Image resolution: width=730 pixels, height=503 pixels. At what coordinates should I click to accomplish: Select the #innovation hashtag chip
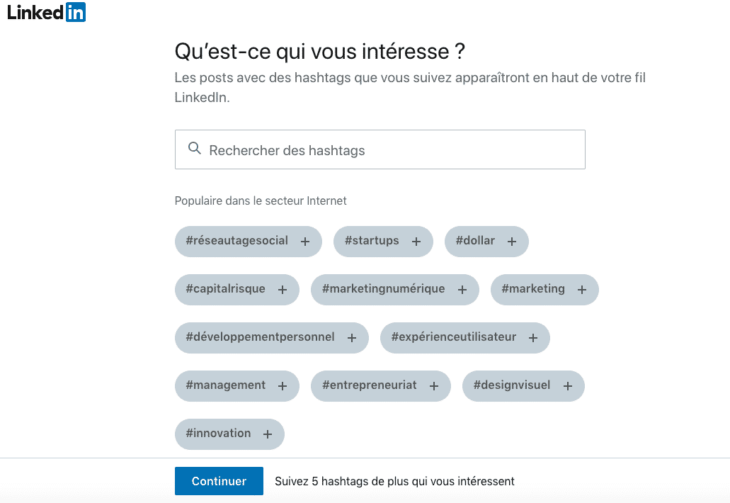click(x=229, y=434)
